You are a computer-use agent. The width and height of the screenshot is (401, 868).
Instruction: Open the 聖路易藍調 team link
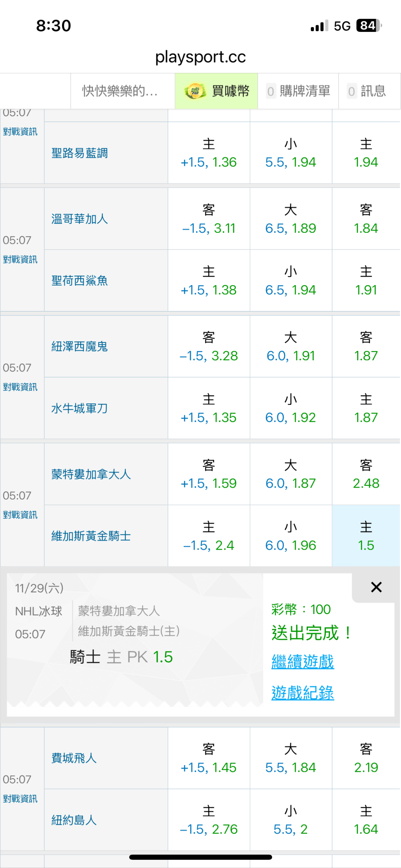[79, 153]
